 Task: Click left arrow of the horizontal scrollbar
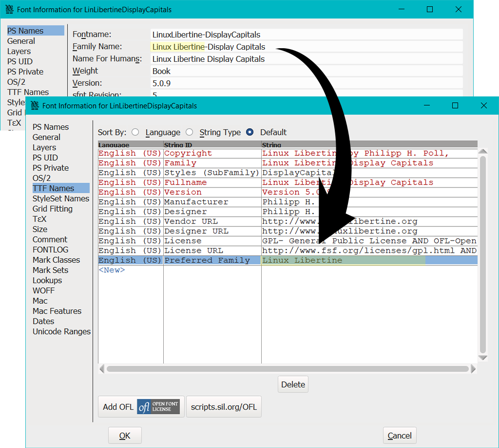tap(102, 369)
